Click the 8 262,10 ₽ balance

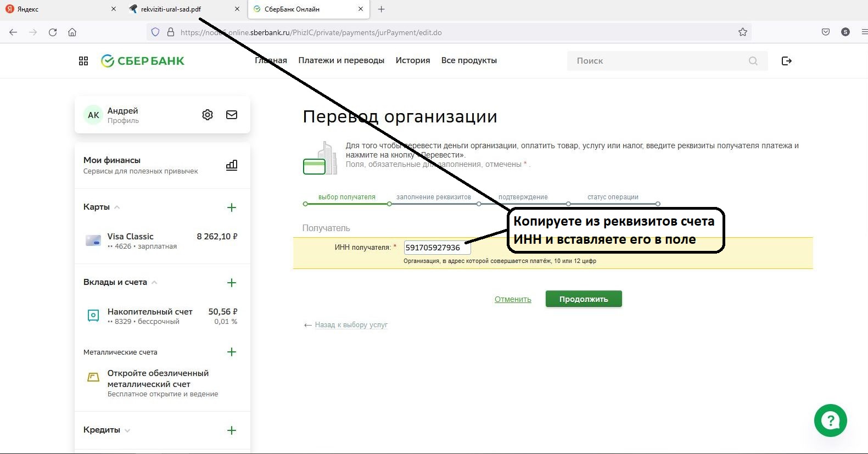coord(217,237)
